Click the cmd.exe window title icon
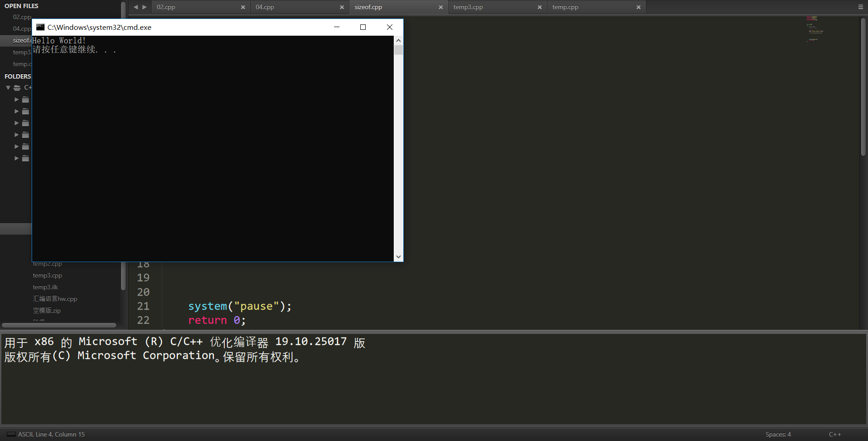 (x=40, y=27)
